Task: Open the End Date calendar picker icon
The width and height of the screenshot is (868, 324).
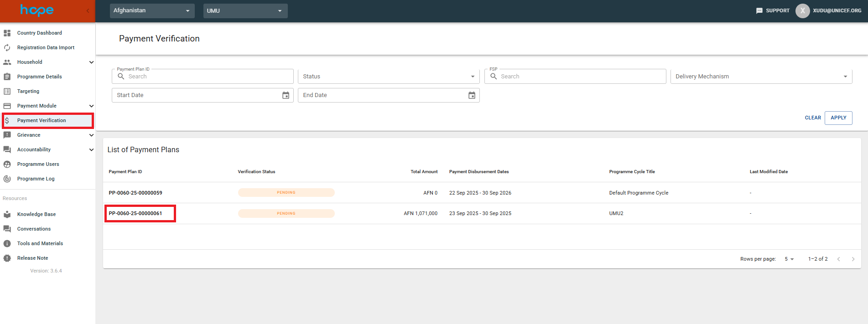Action: tap(472, 95)
